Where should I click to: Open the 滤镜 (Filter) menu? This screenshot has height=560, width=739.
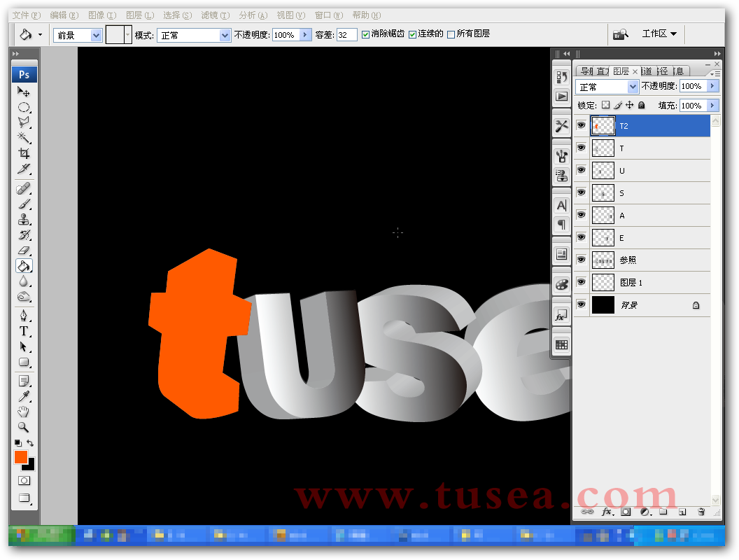click(216, 15)
